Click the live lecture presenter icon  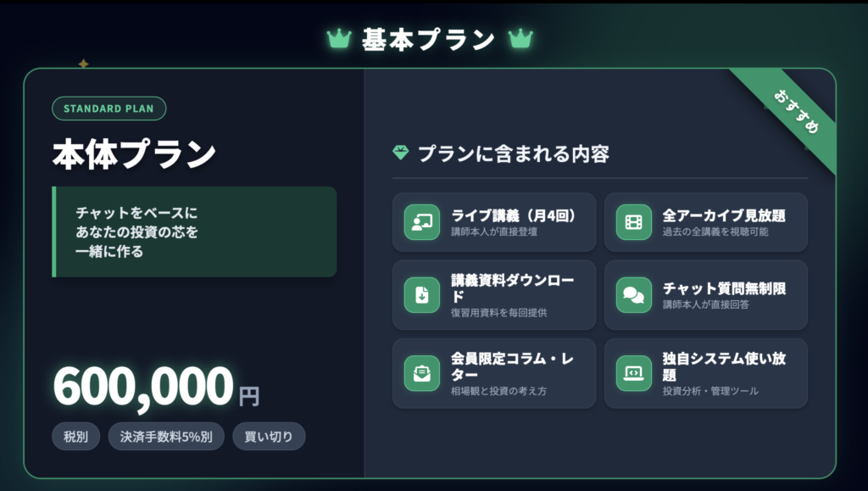pyautogui.click(x=422, y=222)
